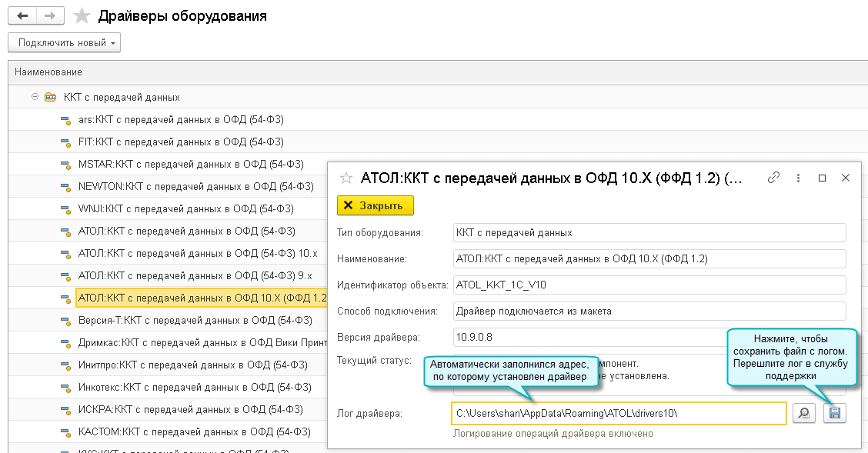Viewport: 868px width, 453px height.
Task: Click the forward navigation arrow
Action: click(49, 15)
